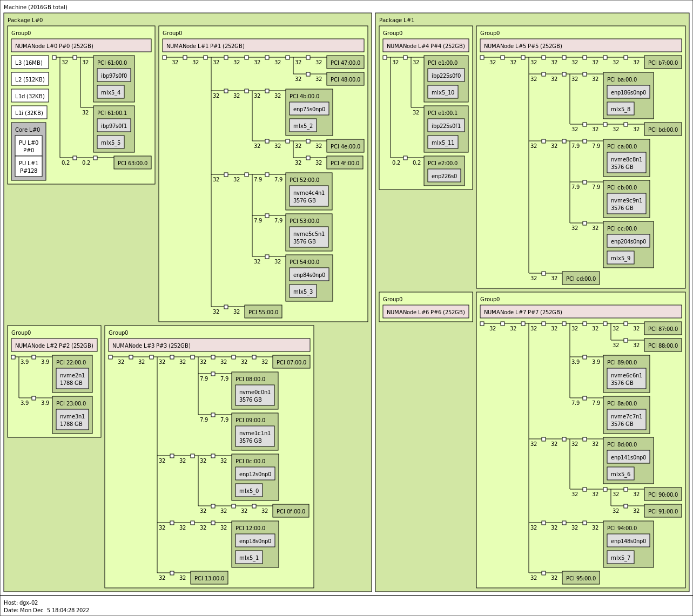The height and width of the screenshot is (616, 693).
Task: Select the nvme4c4n1 3576 GB drive box
Action: 310,196
